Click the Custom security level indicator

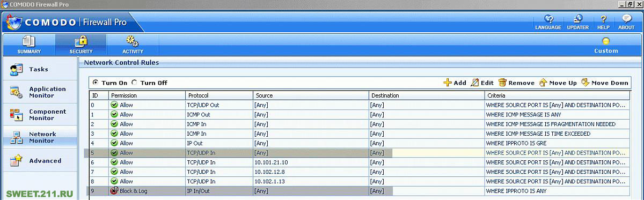click(x=606, y=45)
